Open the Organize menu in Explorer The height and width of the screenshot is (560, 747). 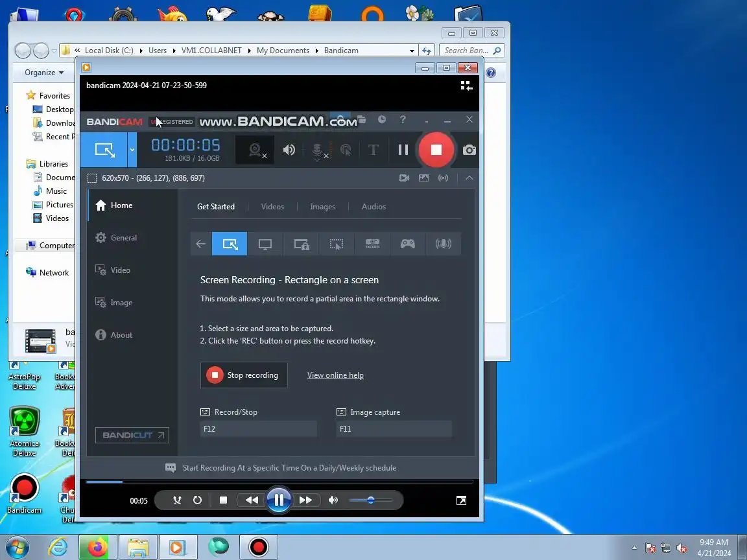[x=44, y=73]
